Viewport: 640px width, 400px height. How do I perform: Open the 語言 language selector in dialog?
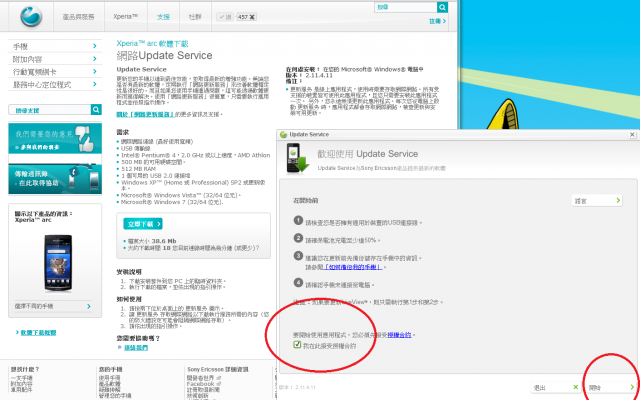(x=597, y=200)
